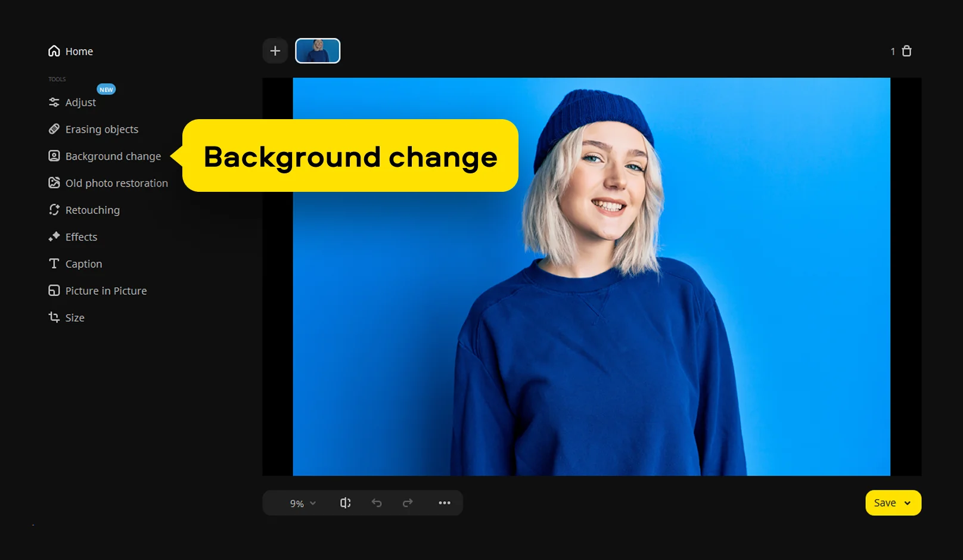963x560 pixels.
Task: Redo the last undone edit
Action: (x=408, y=503)
